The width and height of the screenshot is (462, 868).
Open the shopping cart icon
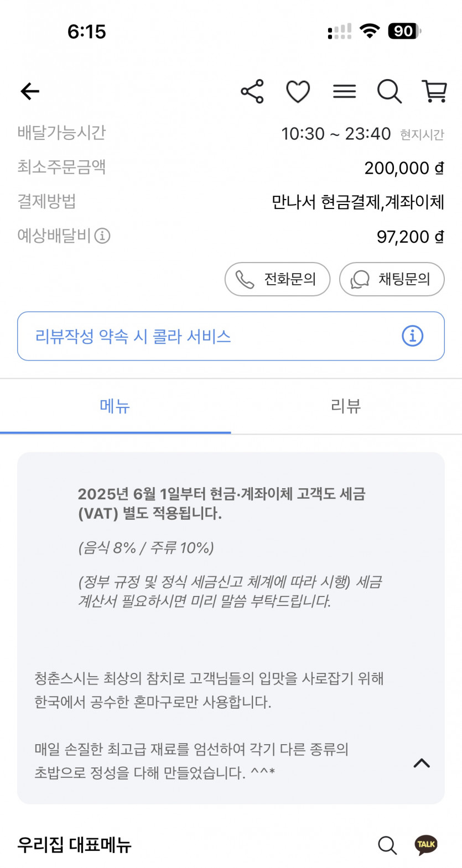click(x=434, y=91)
